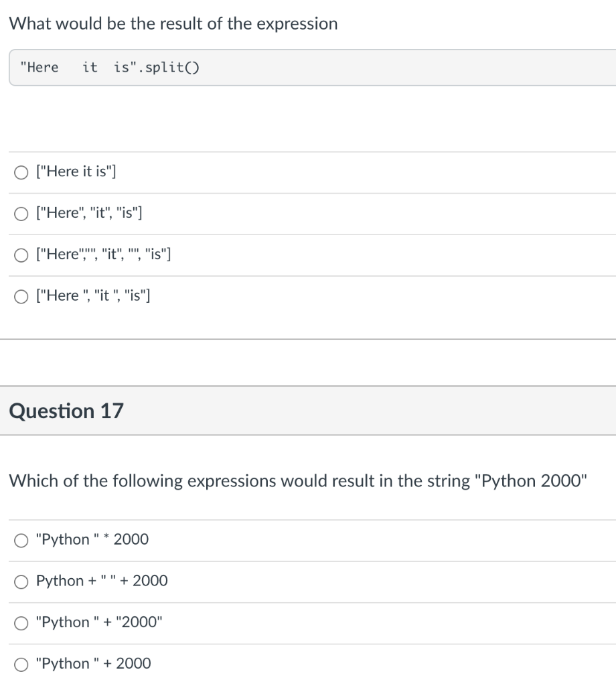Image resolution: width=616 pixels, height=686 pixels.
Task: Pick radio button for ["Here ", "it ", "is"]
Action: [x=22, y=296]
